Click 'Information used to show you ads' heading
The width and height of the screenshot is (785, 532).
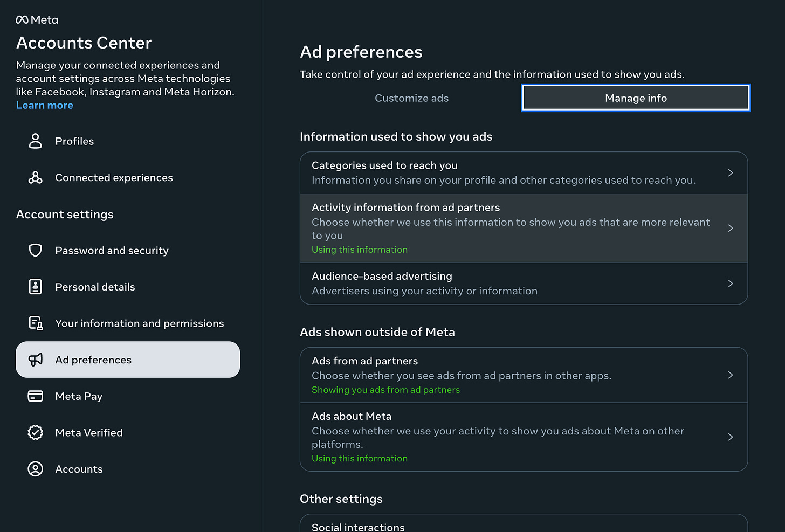(396, 136)
